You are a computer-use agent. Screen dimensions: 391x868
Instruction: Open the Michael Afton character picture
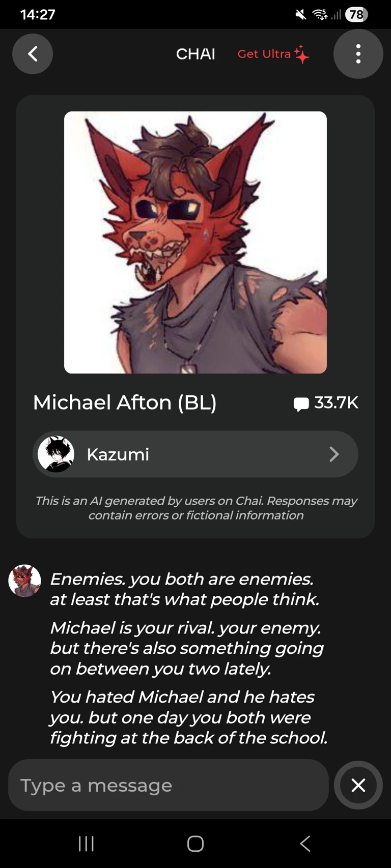pos(195,242)
